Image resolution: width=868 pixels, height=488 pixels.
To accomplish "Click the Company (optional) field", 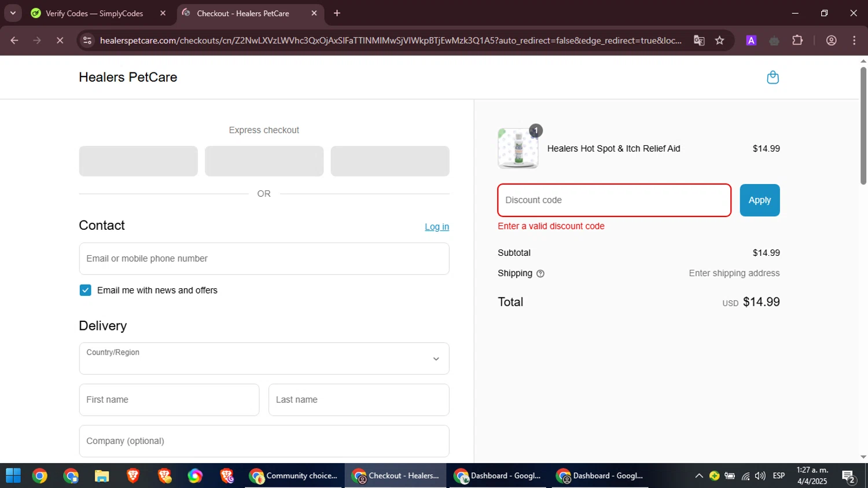I will 264,441.
